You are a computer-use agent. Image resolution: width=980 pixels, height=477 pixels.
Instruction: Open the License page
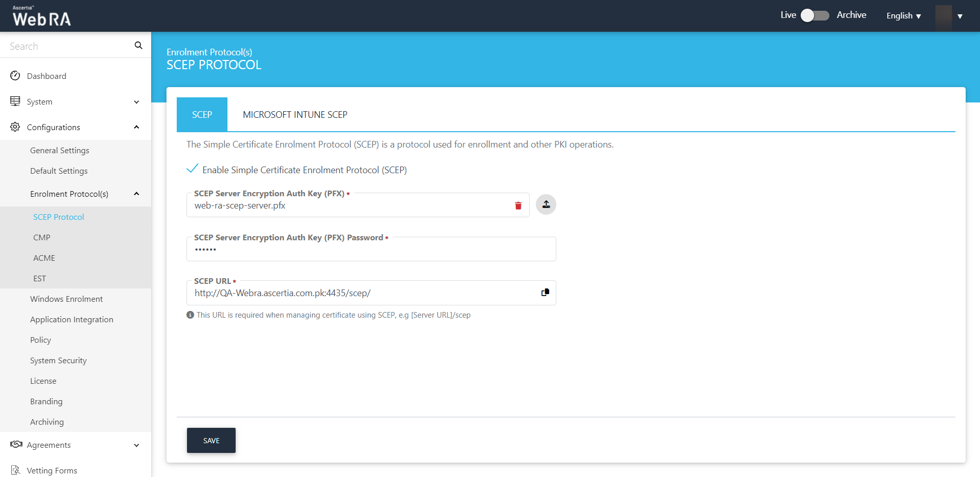tap(43, 381)
